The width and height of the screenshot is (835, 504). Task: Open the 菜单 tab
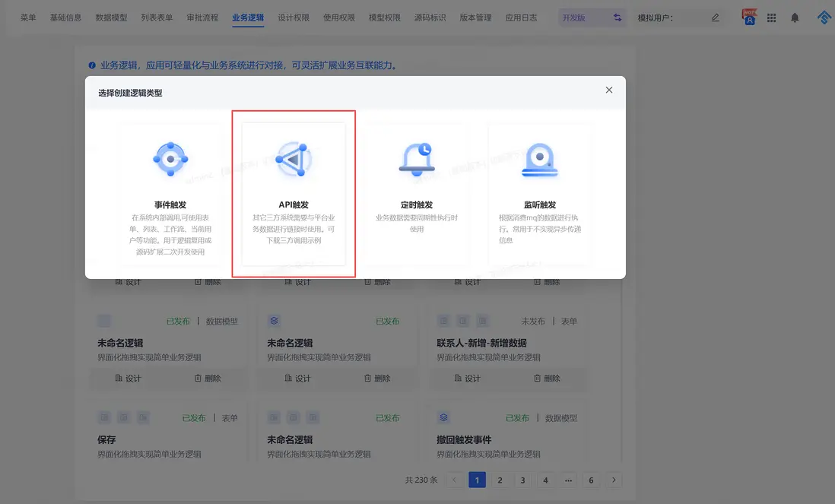point(28,17)
